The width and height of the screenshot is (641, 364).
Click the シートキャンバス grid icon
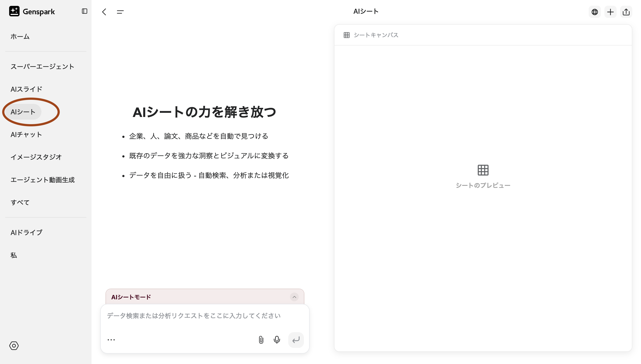coord(346,35)
